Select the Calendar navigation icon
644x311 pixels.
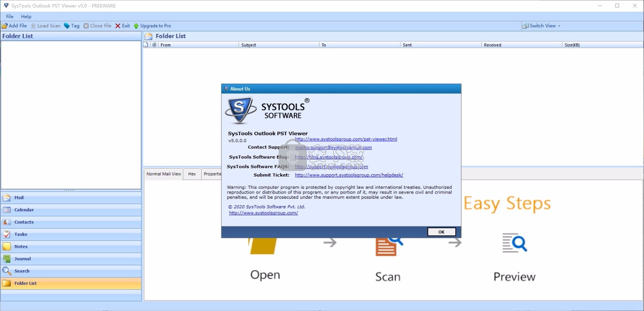[7, 210]
